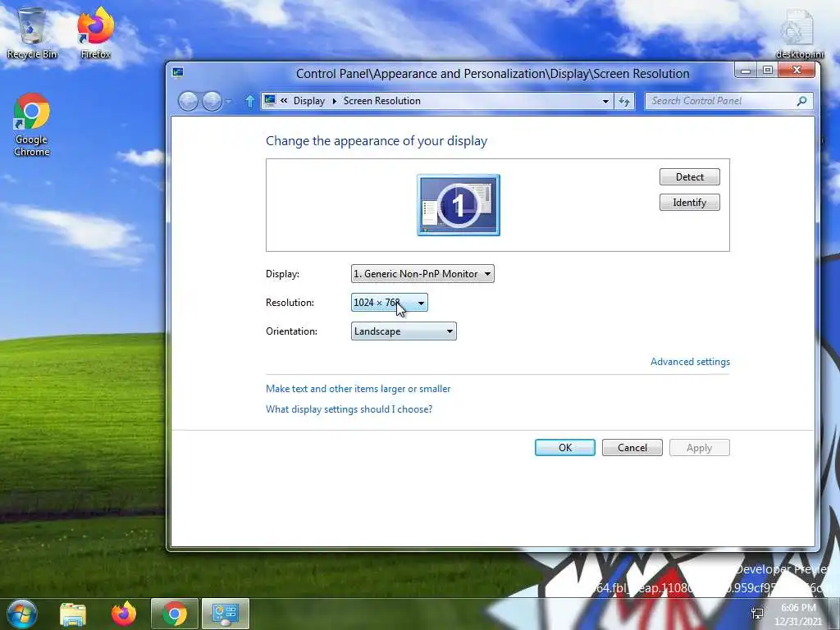This screenshot has height=630, width=840.
Task: Switch to Chrome in the taskbar
Action: click(x=175, y=614)
